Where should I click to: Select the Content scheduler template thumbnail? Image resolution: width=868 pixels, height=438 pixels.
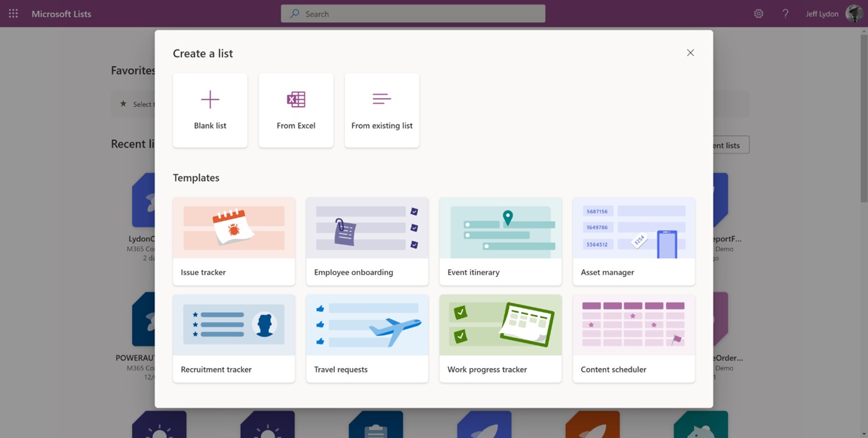pyautogui.click(x=634, y=326)
